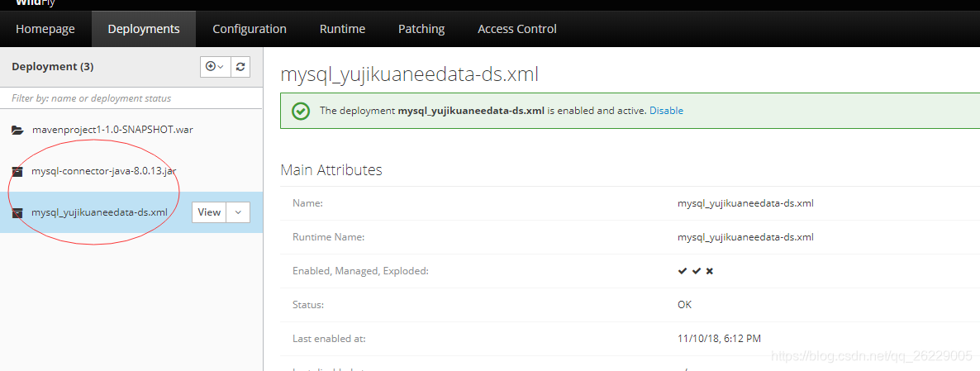Click the Enabled checkmark icon
Image resolution: width=980 pixels, height=371 pixels.
coord(683,271)
